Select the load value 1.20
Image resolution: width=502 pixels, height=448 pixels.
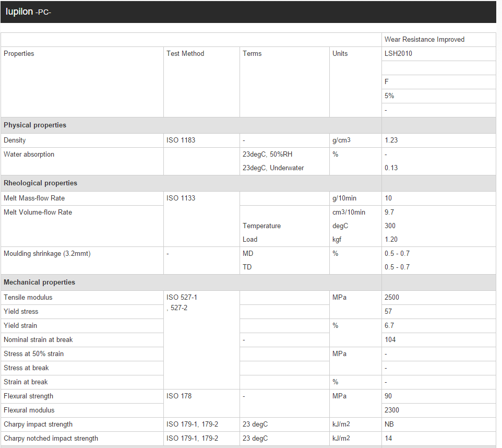391,239
